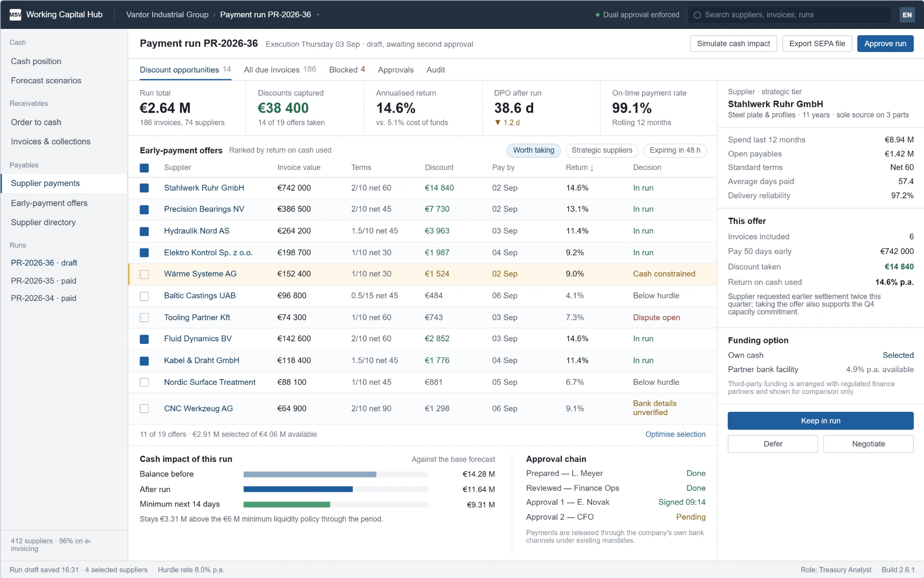Open Cash position in the sidebar
Image resolution: width=924 pixels, height=578 pixels.
click(x=64, y=61)
